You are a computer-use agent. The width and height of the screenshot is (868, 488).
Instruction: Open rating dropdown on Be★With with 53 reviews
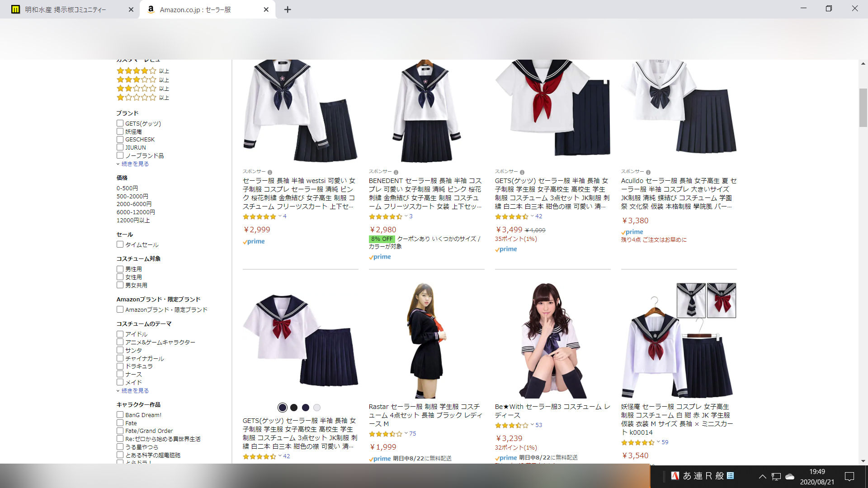tap(532, 425)
